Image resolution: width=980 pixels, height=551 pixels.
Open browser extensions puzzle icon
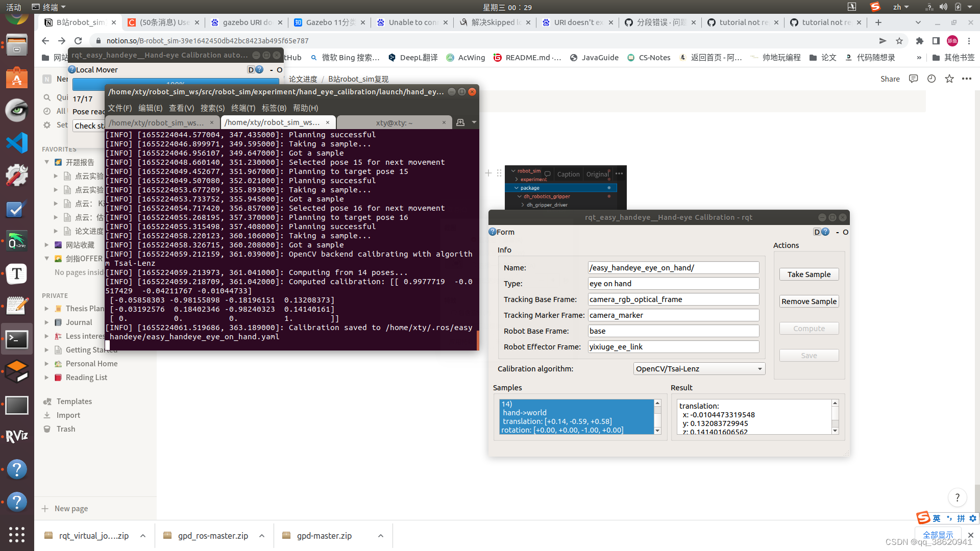(x=920, y=41)
